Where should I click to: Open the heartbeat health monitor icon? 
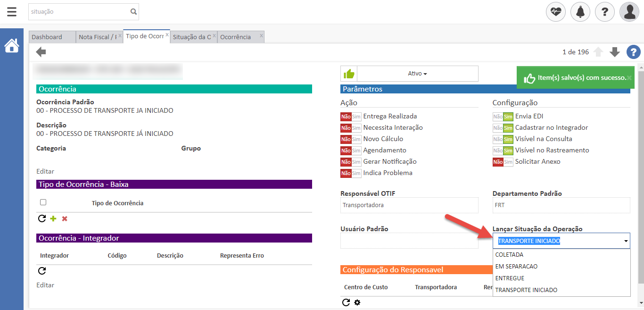pos(555,12)
